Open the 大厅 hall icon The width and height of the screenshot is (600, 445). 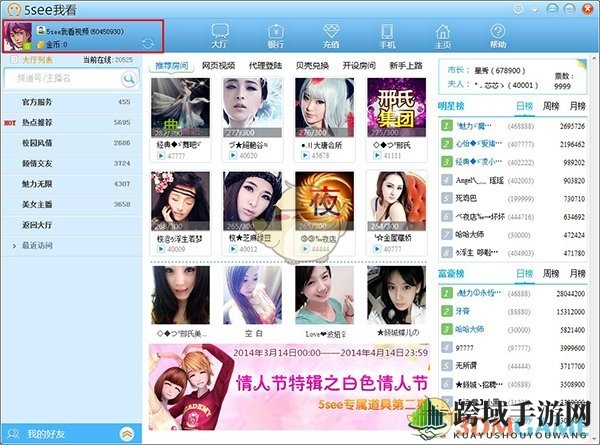(220, 36)
